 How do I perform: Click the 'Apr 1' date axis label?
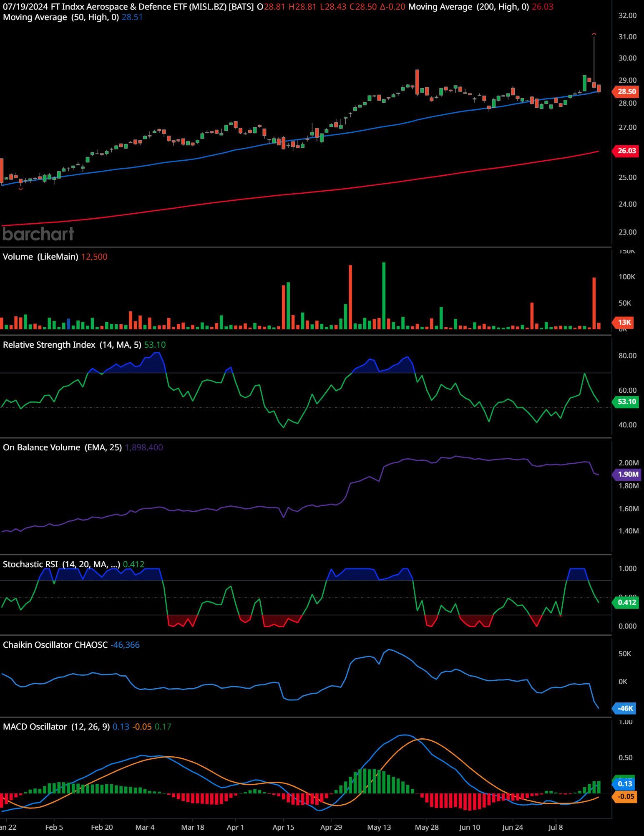click(x=235, y=827)
